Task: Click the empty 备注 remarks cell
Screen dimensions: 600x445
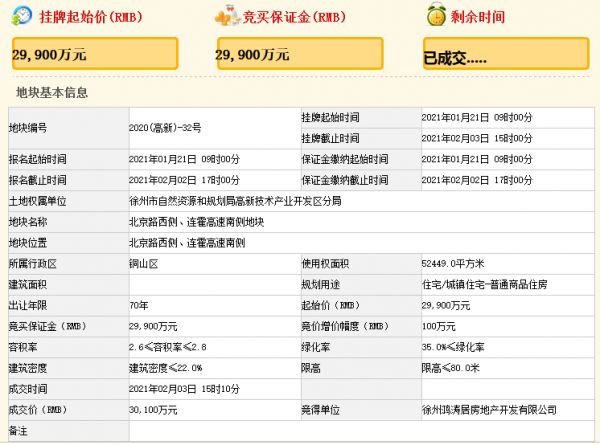Action: coord(360,430)
